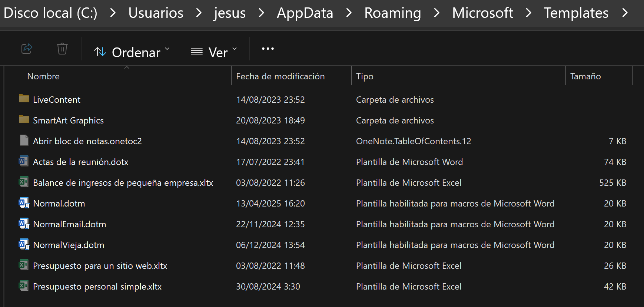
Task: Click the Abrir bloc de notas.onetoc2 file icon
Action: [24, 141]
